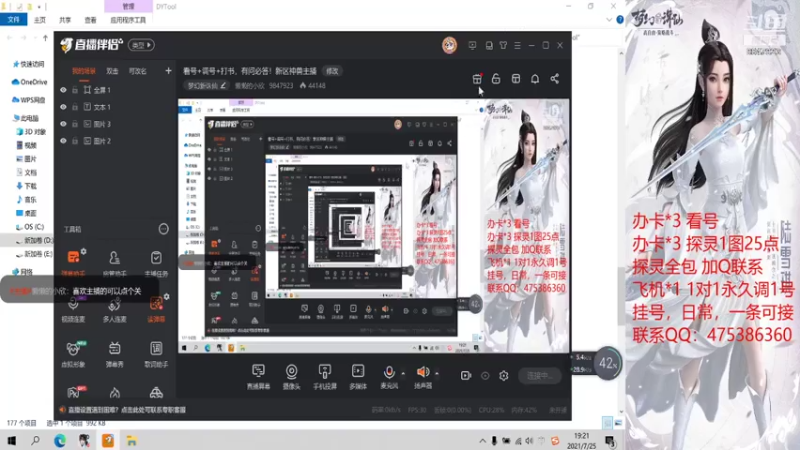Open the PK tool in toolbox
Viewport: 800px width, 450px height.
click(x=74, y=392)
